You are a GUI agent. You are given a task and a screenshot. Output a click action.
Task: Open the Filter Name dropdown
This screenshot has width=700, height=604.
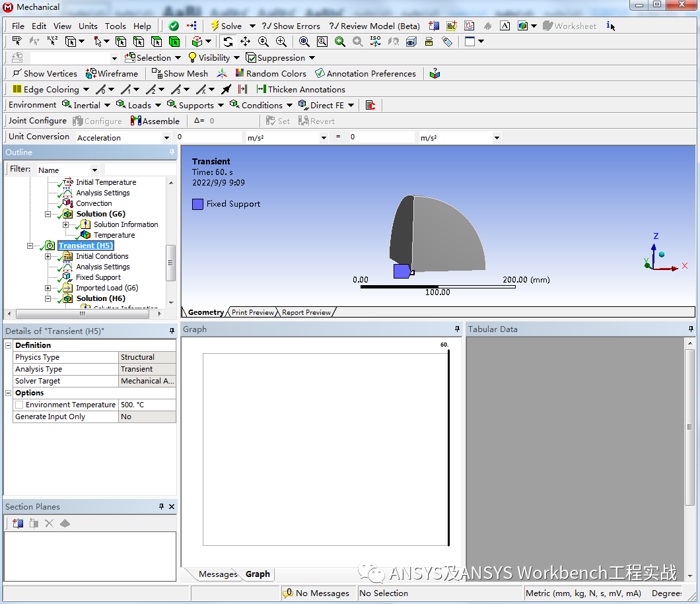pos(94,170)
